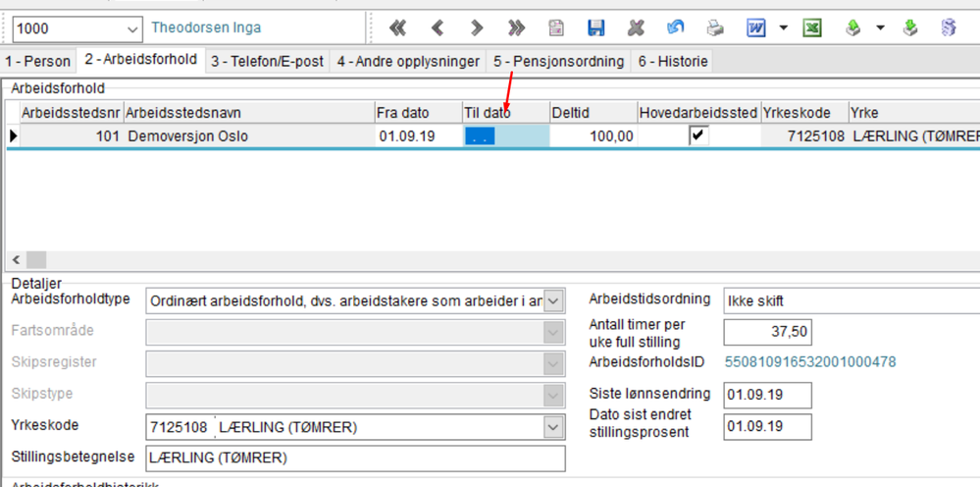Undo changes with the blue arrow icon
980x487 pixels.
pos(675,27)
